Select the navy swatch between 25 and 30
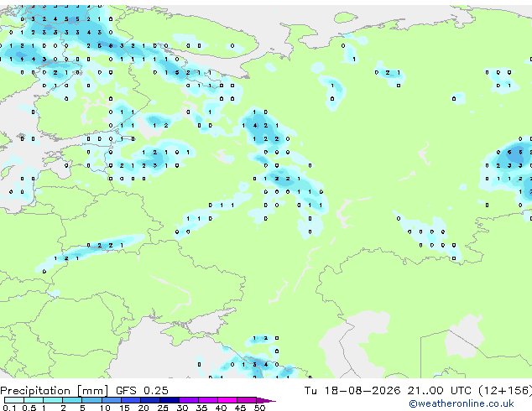This screenshot has height=411, width=532. click(x=169, y=400)
